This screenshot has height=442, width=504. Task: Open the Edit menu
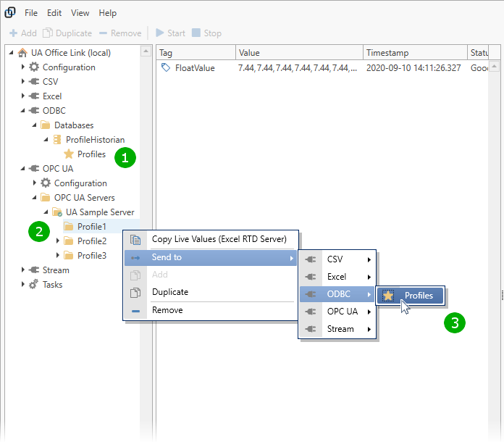coord(54,13)
